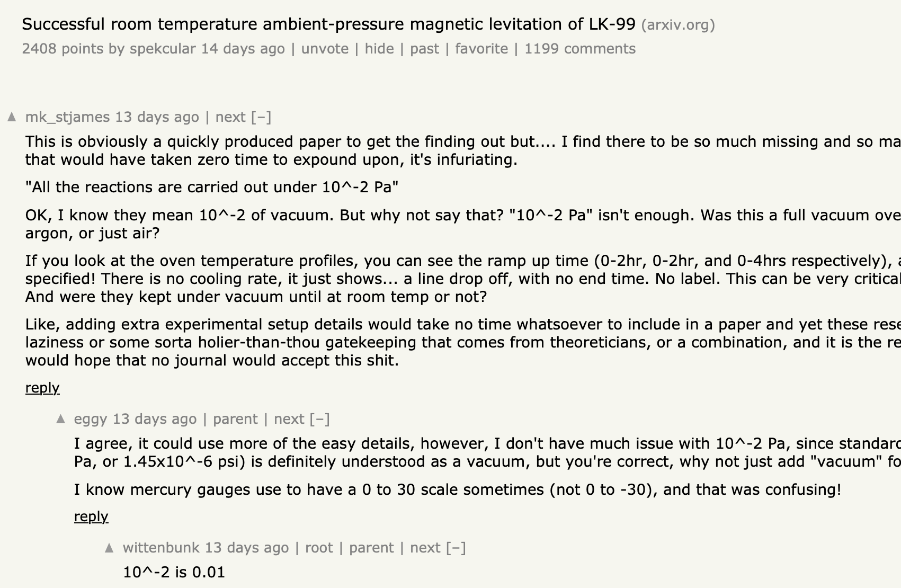Collapse eggy's comment thread
Screen dimensions: 901x588
point(319,419)
